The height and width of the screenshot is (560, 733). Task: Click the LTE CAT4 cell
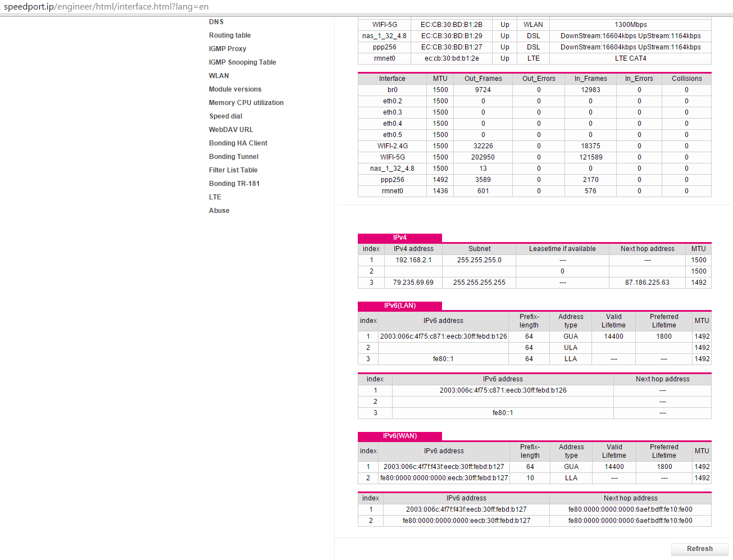coord(630,58)
